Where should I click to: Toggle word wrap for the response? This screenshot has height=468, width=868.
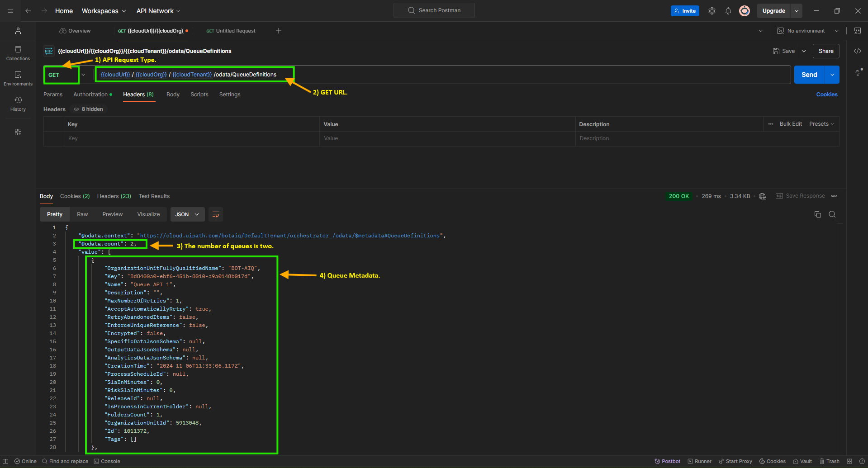(x=216, y=214)
